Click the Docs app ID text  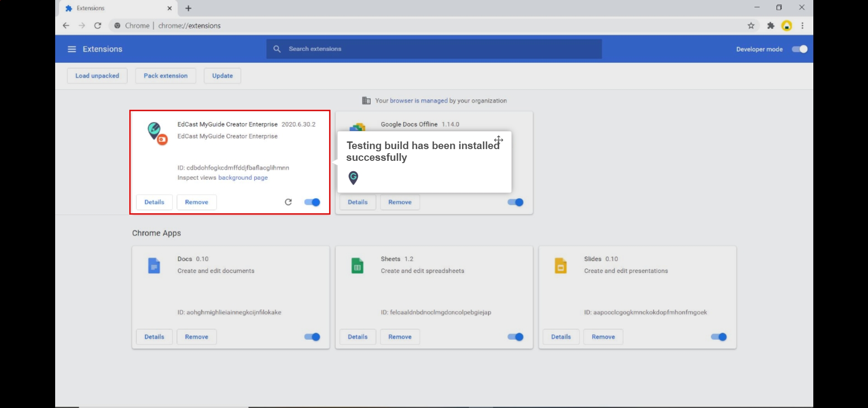[229, 312]
